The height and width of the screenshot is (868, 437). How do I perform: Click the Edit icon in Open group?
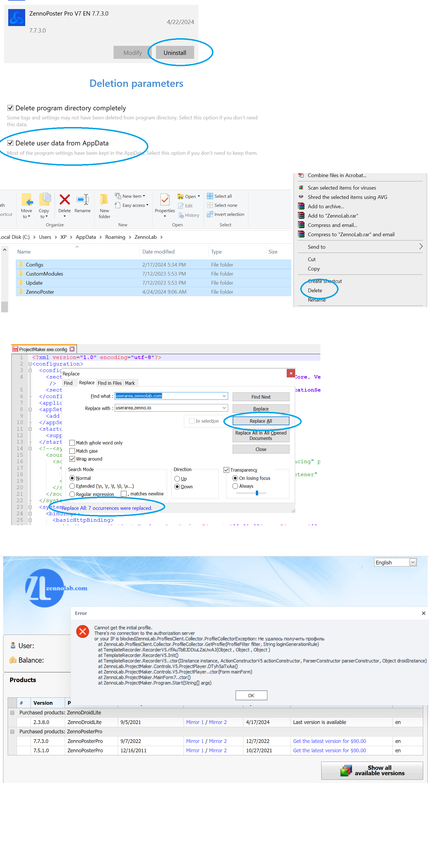pos(181,206)
